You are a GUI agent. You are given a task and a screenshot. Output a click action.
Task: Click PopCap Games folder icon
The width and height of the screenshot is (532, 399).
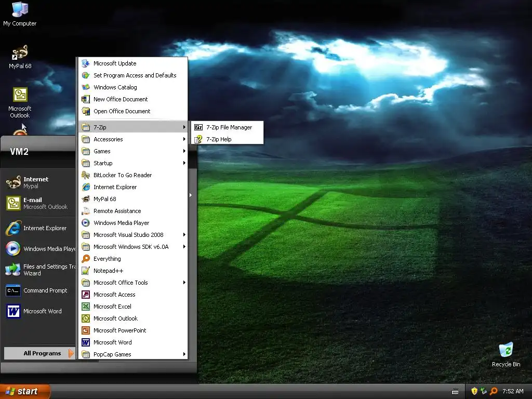pyautogui.click(x=86, y=354)
